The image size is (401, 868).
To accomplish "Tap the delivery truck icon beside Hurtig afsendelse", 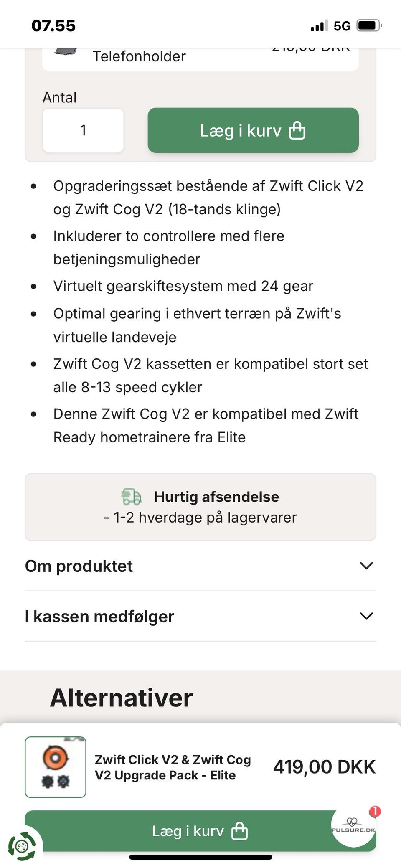I will pyautogui.click(x=132, y=497).
